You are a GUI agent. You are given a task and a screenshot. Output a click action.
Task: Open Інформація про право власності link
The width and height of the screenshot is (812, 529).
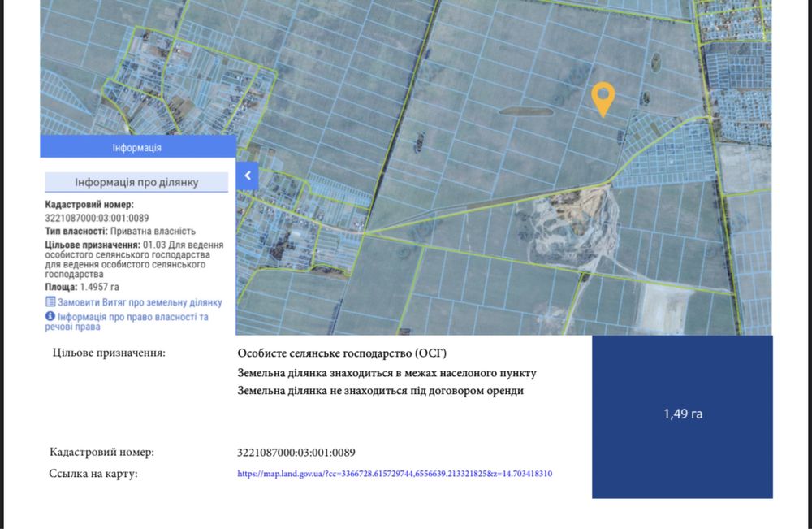pyautogui.click(x=127, y=321)
